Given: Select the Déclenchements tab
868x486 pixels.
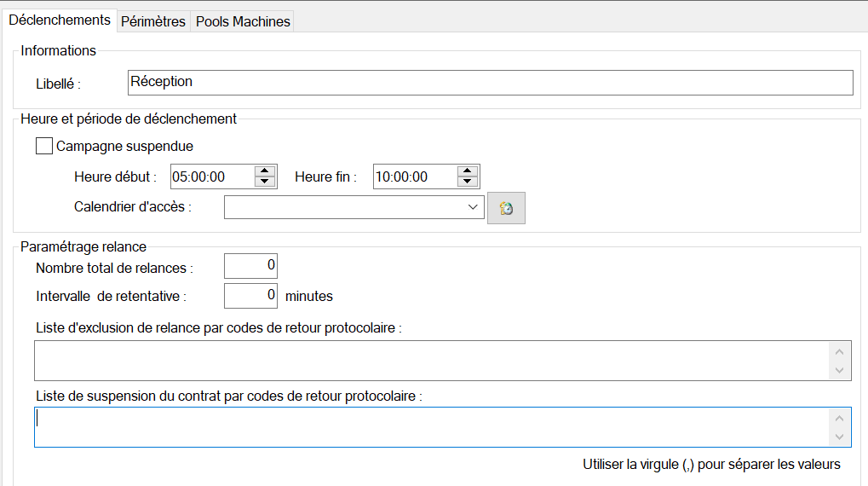Looking at the screenshot, I should pos(60,20).
